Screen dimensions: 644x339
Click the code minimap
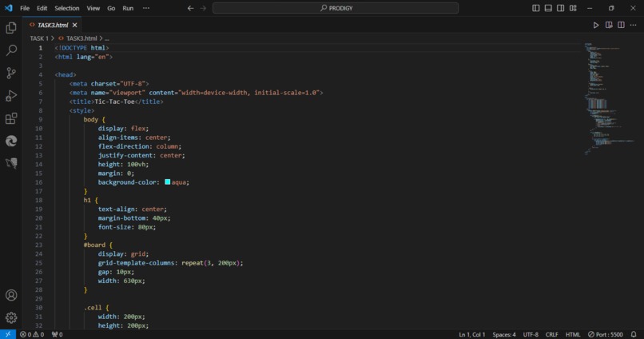[610, 98]
